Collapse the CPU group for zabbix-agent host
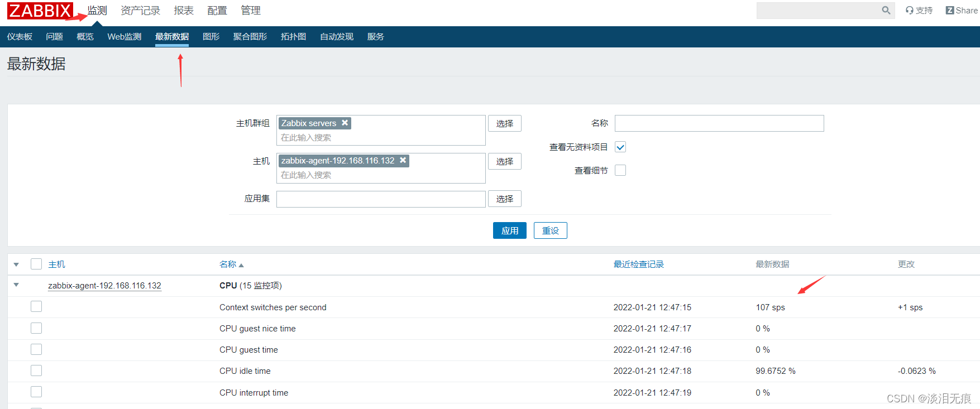Image resolution: width=980 pixels, height=409 pixels. [16, 285]
